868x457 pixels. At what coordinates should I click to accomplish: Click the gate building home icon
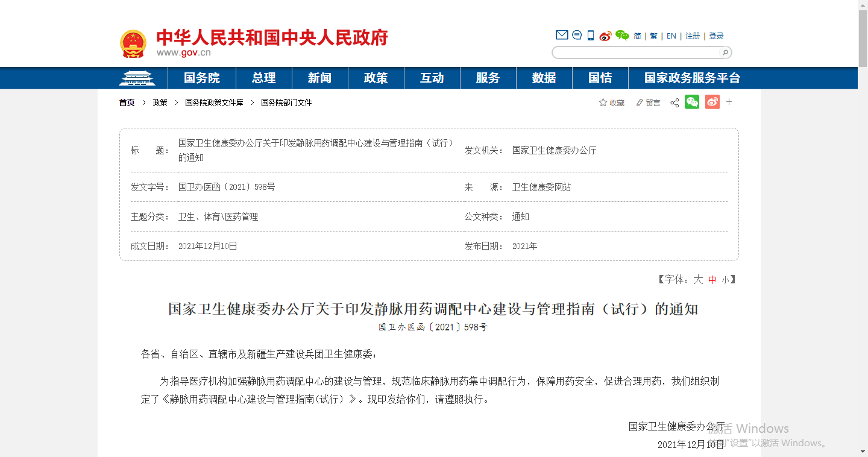137,78
